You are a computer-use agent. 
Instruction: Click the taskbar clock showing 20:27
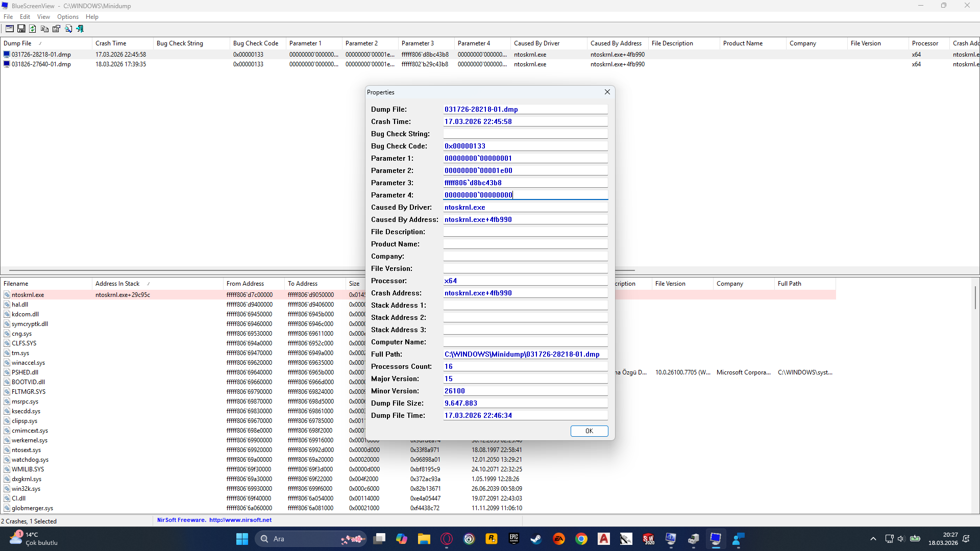coord(943,539)
